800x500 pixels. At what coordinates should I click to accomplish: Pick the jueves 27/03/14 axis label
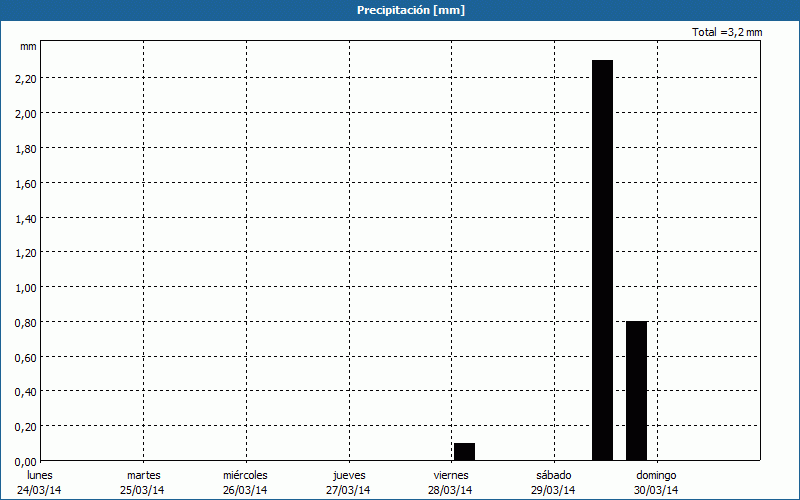click(349, 482)
